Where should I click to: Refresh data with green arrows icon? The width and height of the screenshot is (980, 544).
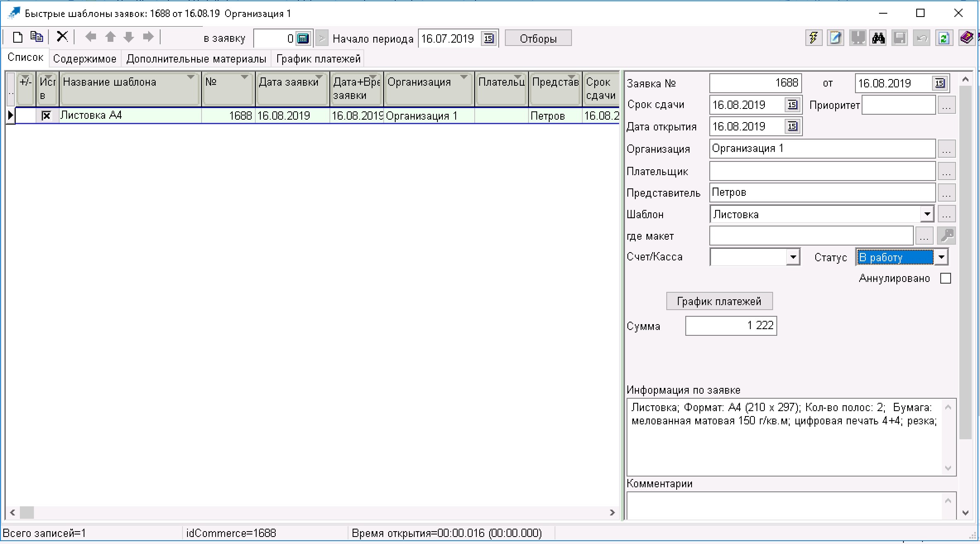[944, 38]
